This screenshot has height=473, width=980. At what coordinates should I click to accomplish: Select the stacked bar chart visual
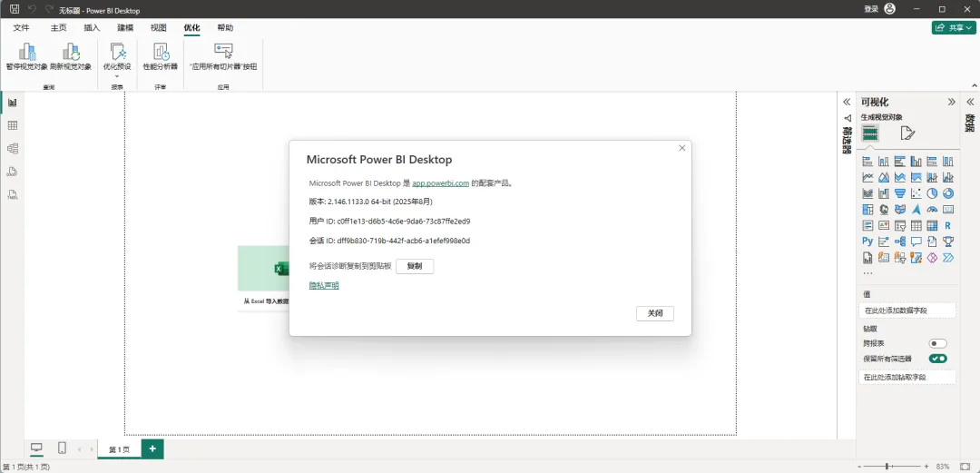[867, 162]
